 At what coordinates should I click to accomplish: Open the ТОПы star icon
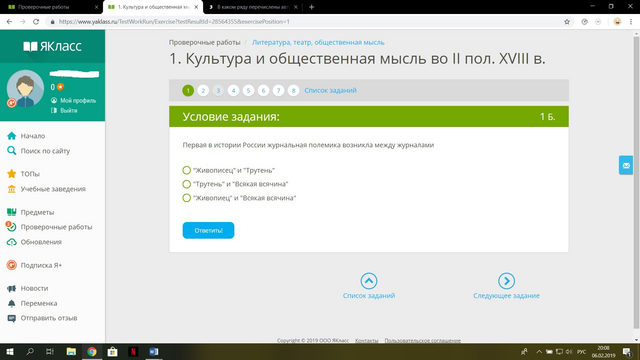(x=11, y=174)
